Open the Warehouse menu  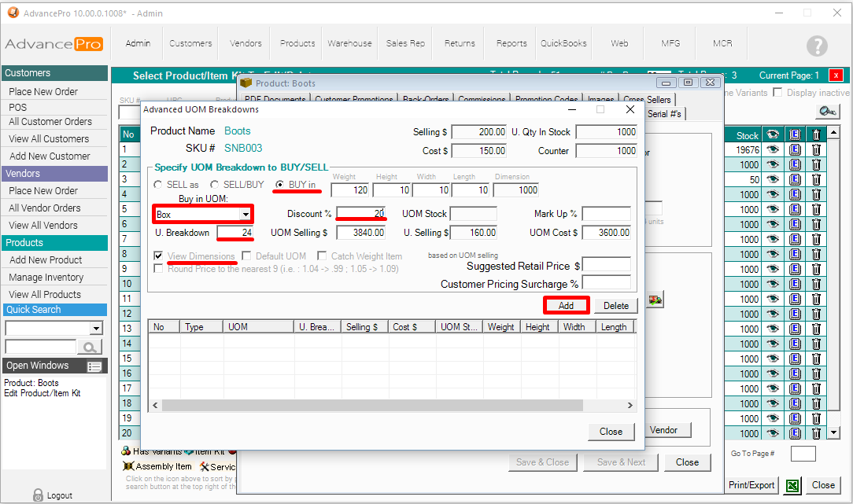(x=351, y=43)
